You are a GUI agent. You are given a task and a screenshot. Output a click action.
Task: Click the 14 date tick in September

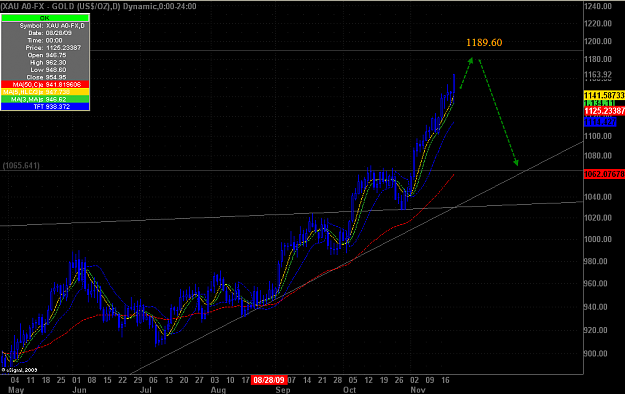pyautogui.click(x=307, y=380)
